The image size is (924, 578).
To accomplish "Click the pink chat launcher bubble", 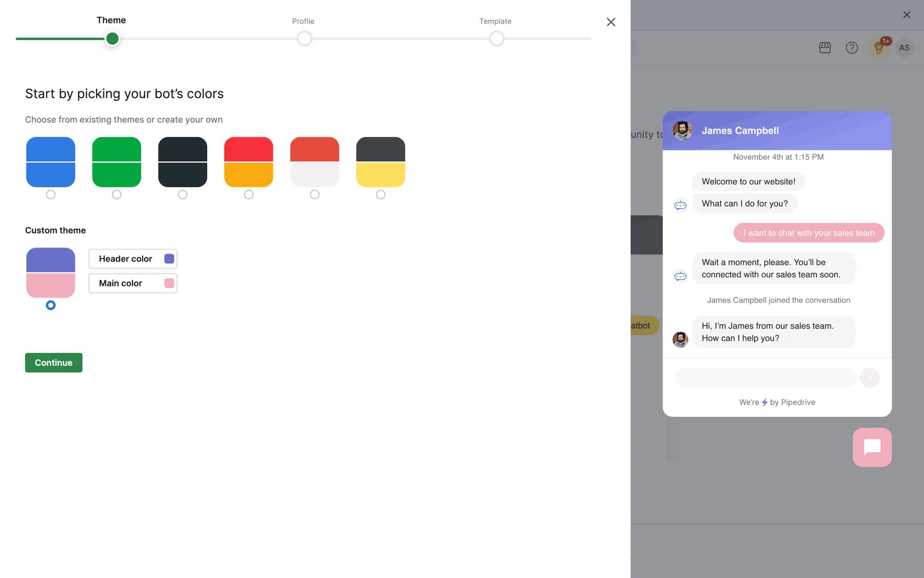I will coord(872,447).
